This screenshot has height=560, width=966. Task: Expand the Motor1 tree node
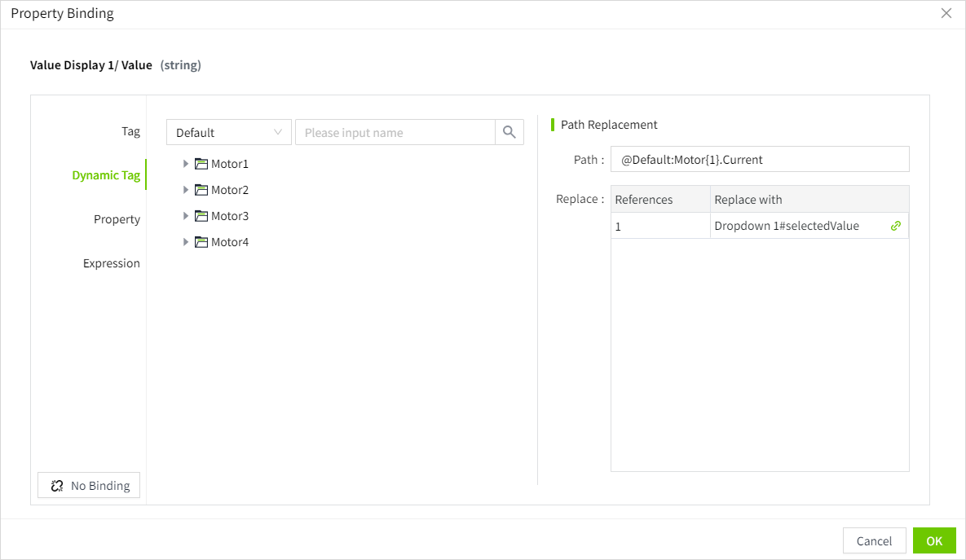click(186, 164)
